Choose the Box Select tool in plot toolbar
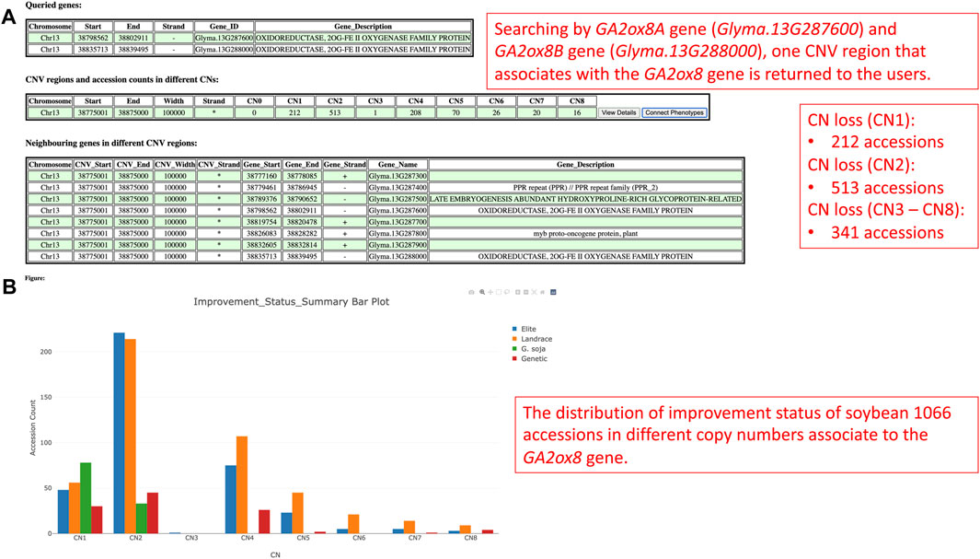980x559 pixels. click(x=499, y=292)
